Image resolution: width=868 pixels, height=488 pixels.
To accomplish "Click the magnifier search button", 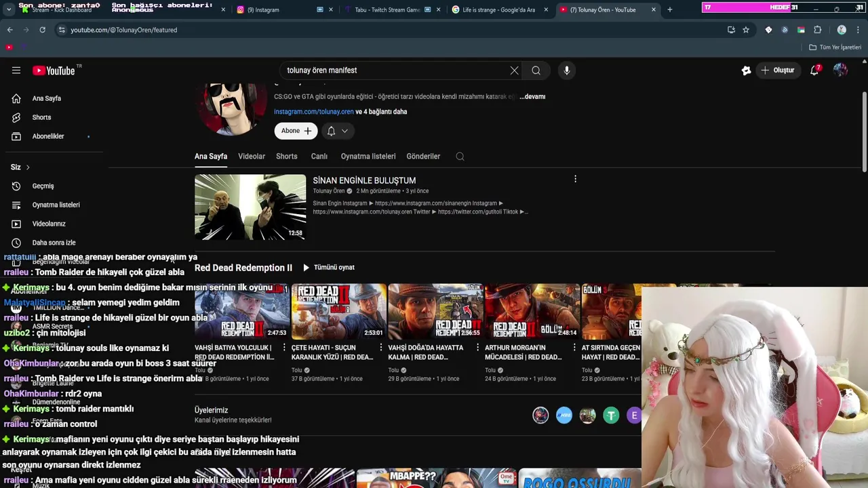I will point(536,70).
